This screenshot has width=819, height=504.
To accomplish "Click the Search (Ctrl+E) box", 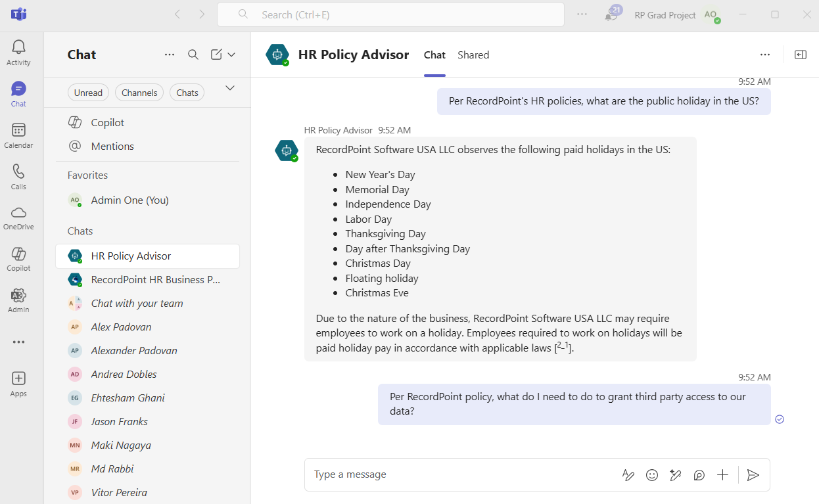I will (x=390, y=14).
